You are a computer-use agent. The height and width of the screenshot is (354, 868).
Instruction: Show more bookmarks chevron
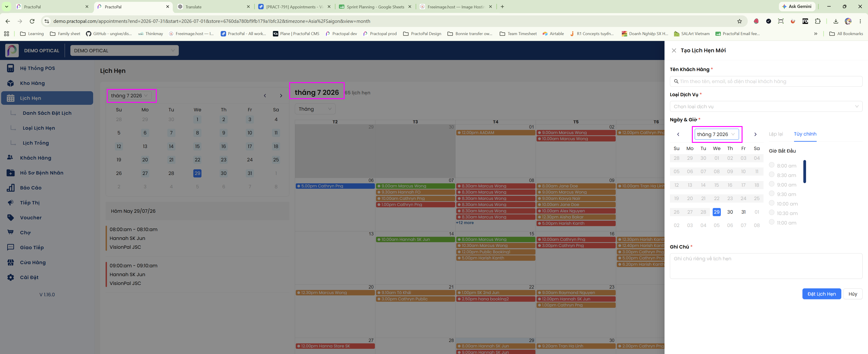coord(816,34)
